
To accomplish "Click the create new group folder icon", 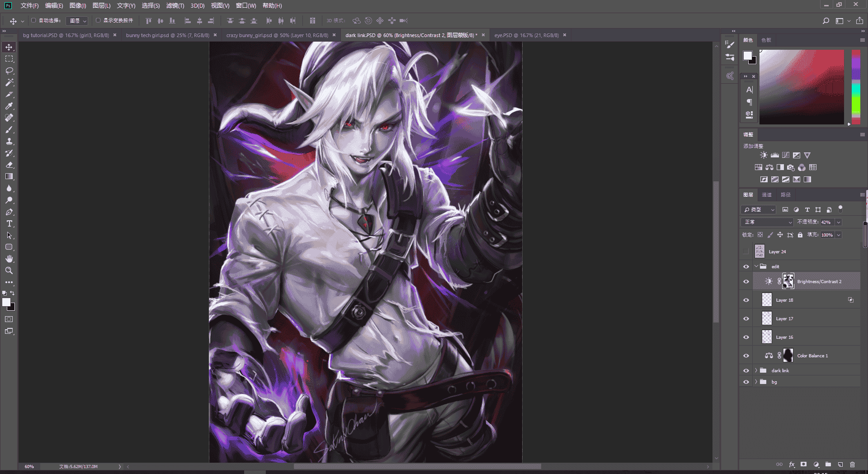I will click(828, 465).
